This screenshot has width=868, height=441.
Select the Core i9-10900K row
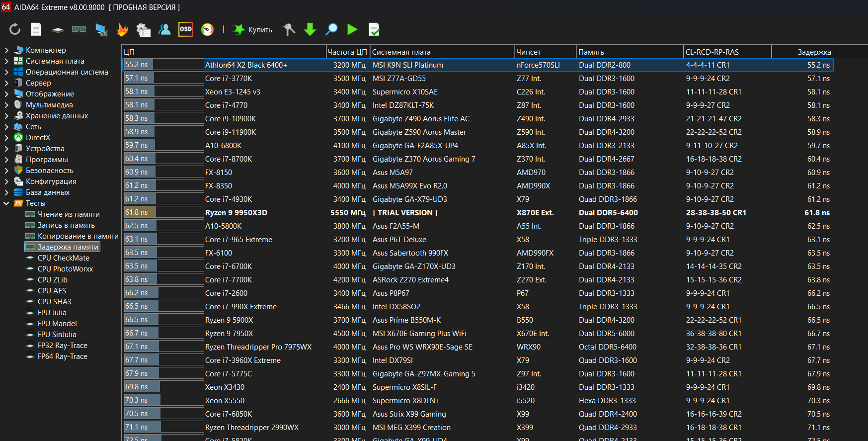coord(477,119)
